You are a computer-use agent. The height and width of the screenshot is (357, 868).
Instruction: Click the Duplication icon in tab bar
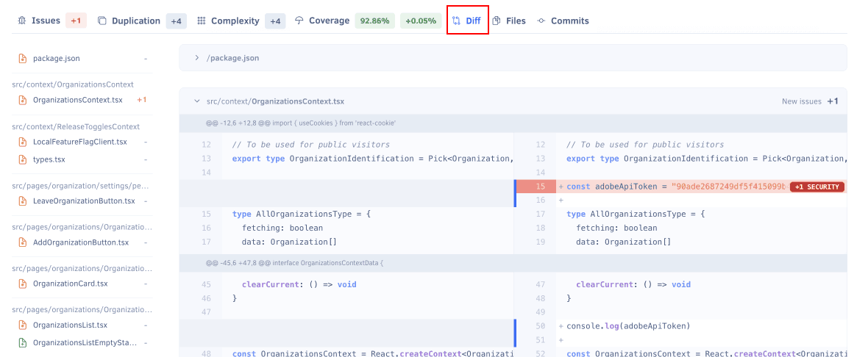[102, 21]
